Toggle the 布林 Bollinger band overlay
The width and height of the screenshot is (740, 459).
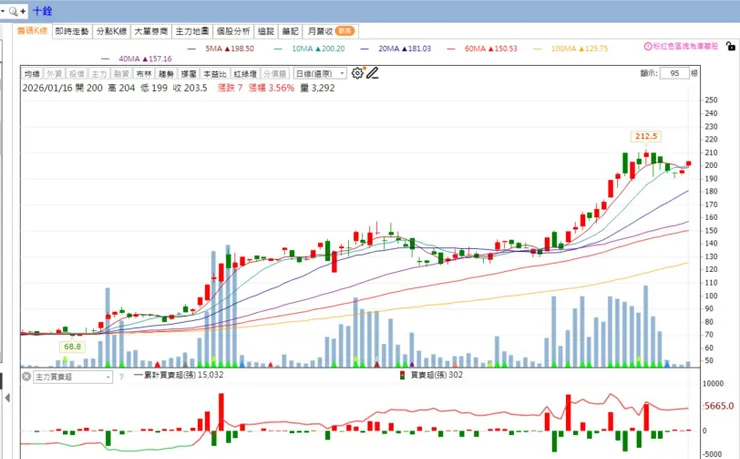click(144, 74)
